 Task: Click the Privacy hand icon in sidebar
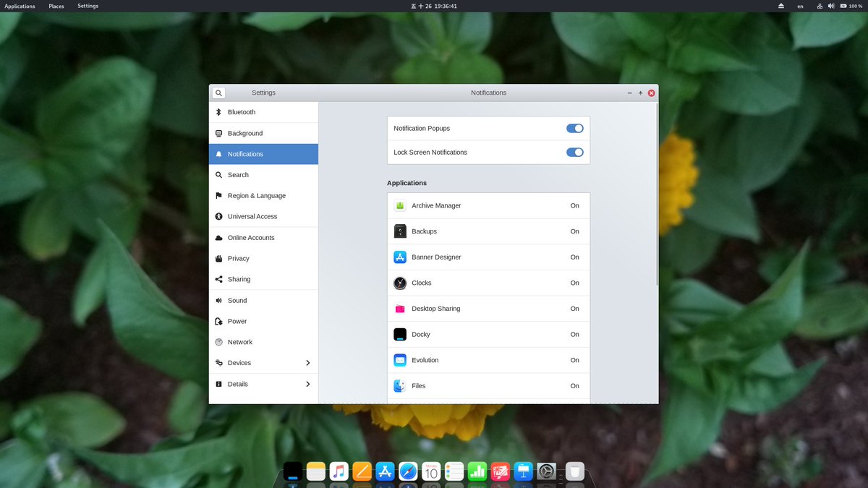218,258
